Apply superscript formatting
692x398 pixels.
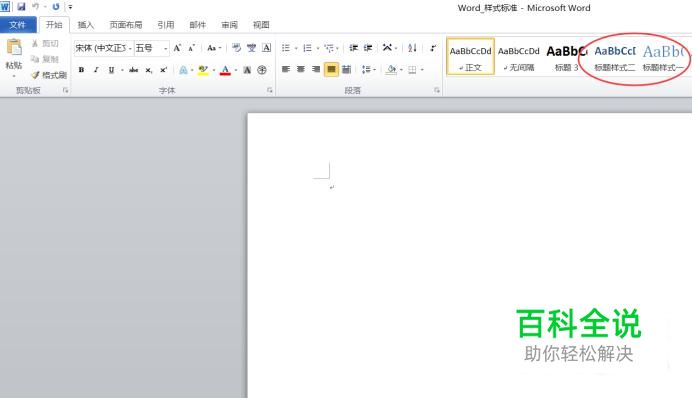point(163,70)
